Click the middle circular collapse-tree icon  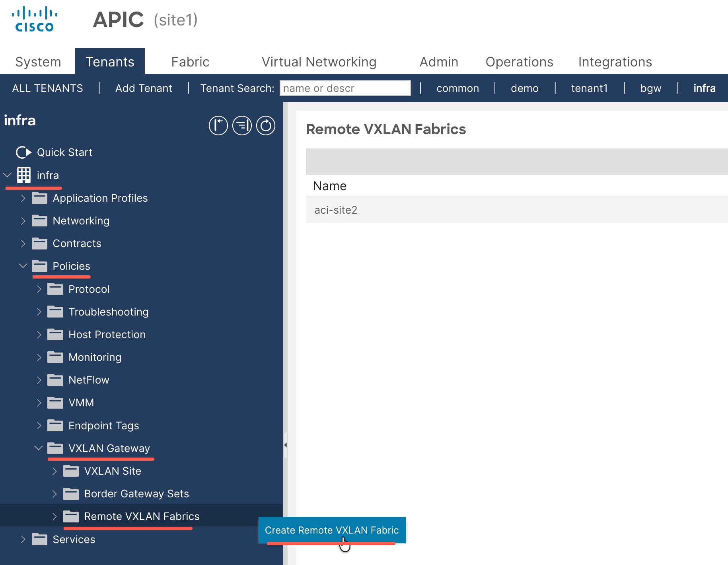pos(242,126)
